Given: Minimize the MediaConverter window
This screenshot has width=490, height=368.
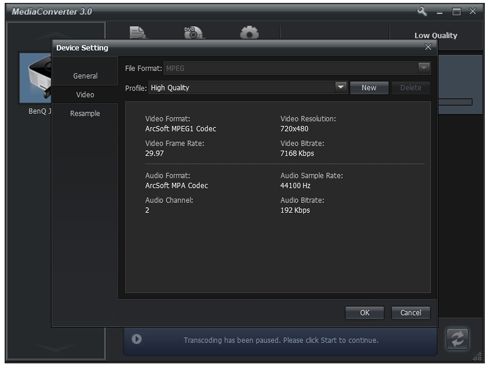Looking at the screenshot, I should (x=440, y=12).
